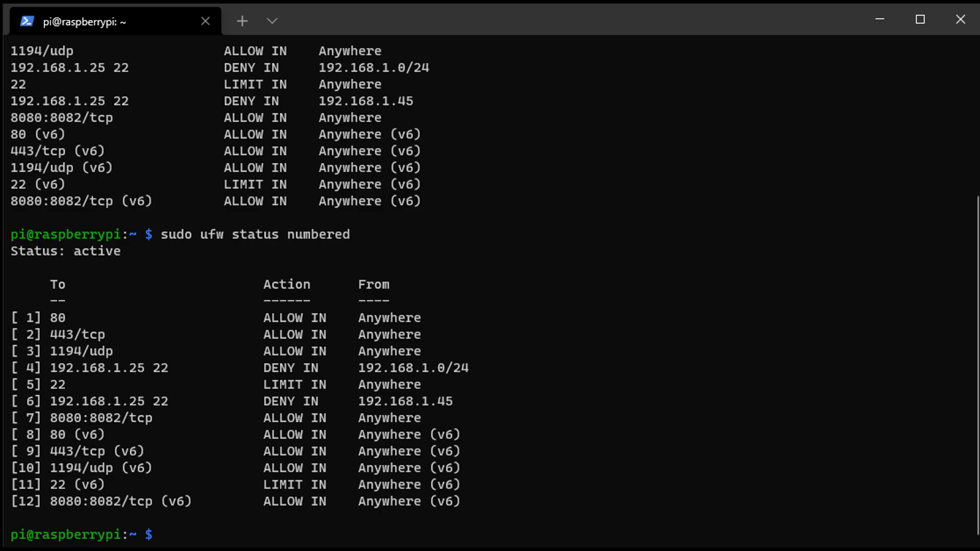This screenshot has width=980, height=551.
Task: Click the PowerShell icon on the terminal tab
Action: point(27,21)
